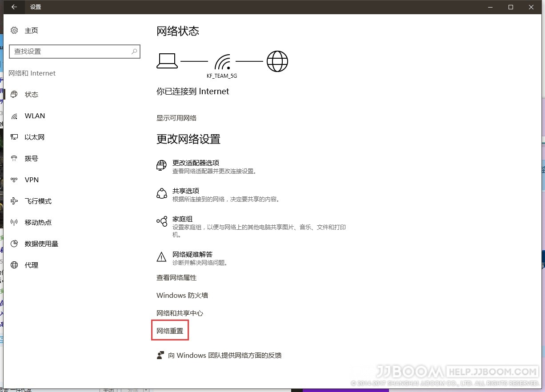The height and width of the screenshot is (392, 545).
Task: Click the feedback icon next to 向 Windows 团队提供反馈
Action: pyautogui.click(x=161, y=355)
